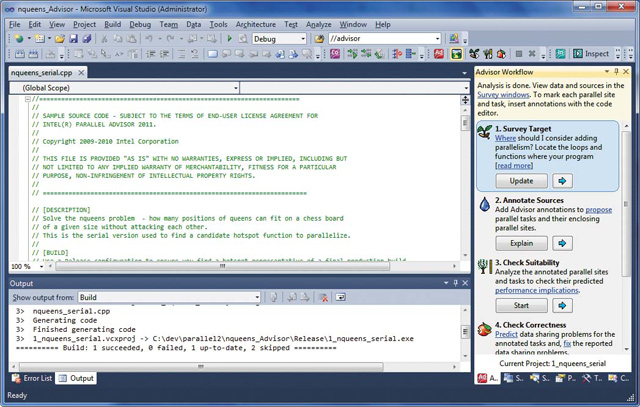Image resolution: width=640 pixels, height=407 pixels.
Task: Click the Find in Files icon
Action: click(319, 39)
